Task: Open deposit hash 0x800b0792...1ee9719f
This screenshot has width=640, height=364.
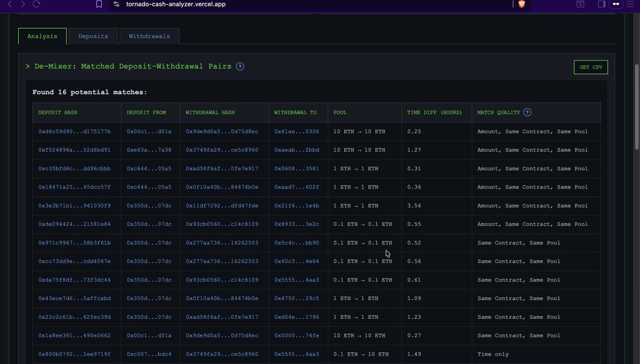Action: [75, 354]
